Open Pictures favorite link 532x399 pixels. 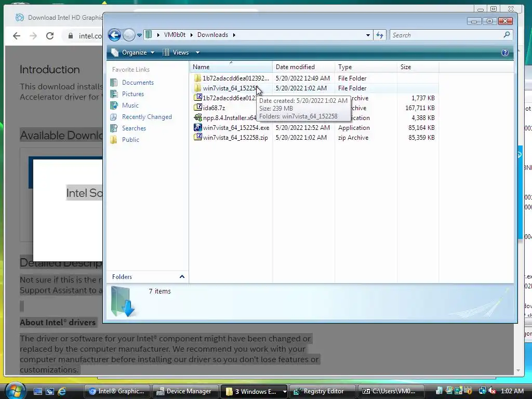point(132,94)
